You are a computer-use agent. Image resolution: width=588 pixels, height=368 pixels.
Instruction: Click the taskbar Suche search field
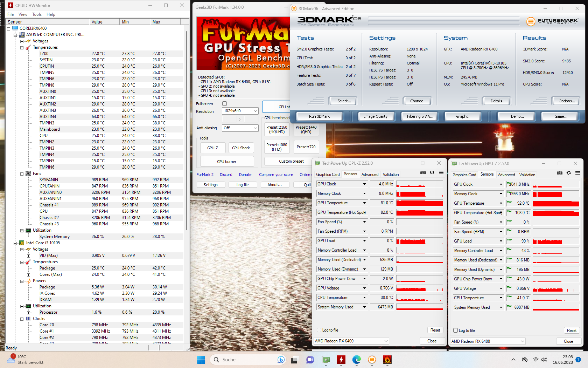click(248, 360)
